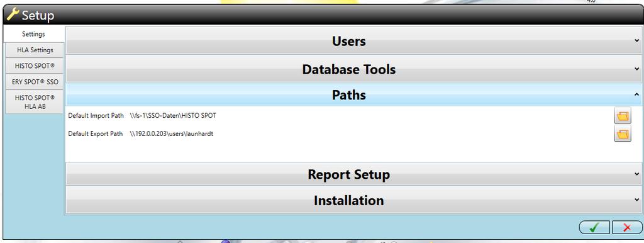
Task: Click the export path \\192.0.0.203\users\launhardt
Action: click(171, 133)
